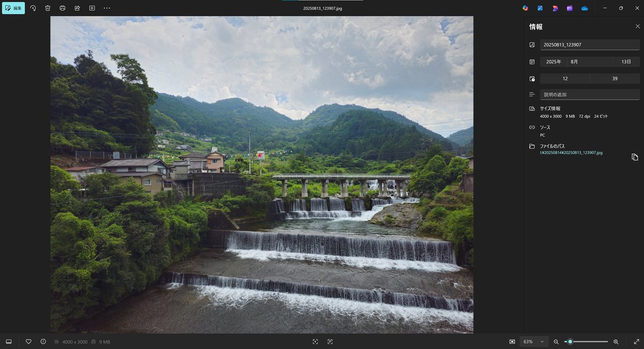Open the OneDrive cloud icon
The image size is (644, 349).
pos(584,8)
